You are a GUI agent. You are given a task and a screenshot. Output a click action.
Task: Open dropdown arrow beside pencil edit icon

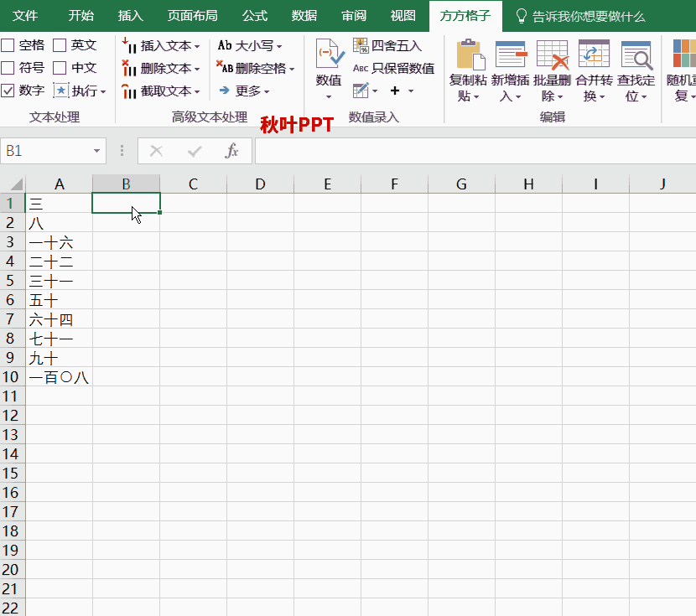(375, 91)
